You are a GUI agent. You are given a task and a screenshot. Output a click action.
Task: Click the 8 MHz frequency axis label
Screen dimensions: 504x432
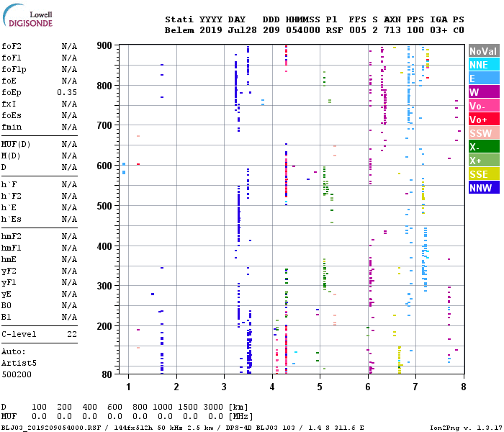(463, 387)
